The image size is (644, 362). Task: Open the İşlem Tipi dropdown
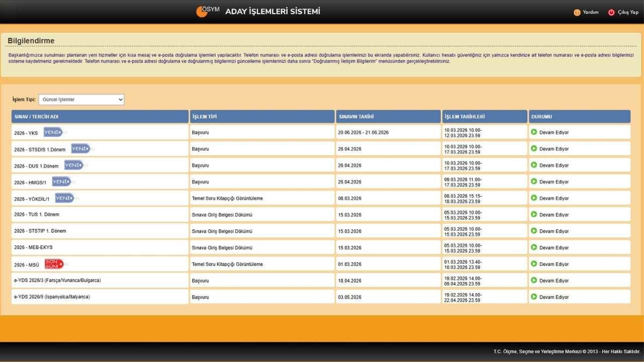tap(81, 100)
